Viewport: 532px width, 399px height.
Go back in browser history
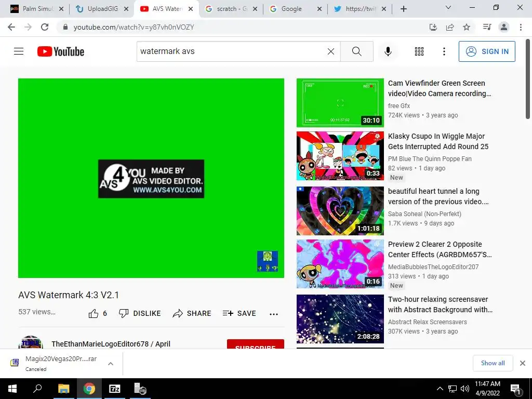tap(11, 27)
